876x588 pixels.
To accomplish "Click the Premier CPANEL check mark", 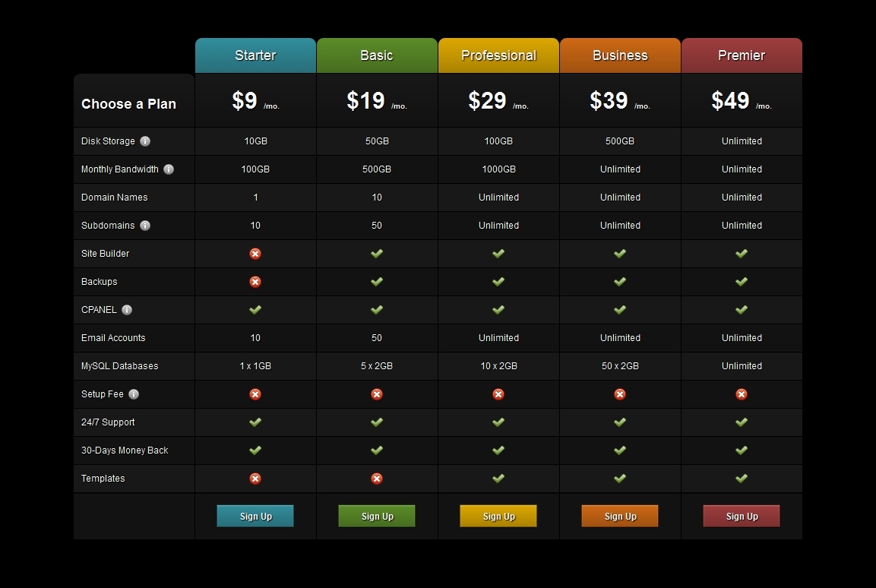I will pos(742,310).
